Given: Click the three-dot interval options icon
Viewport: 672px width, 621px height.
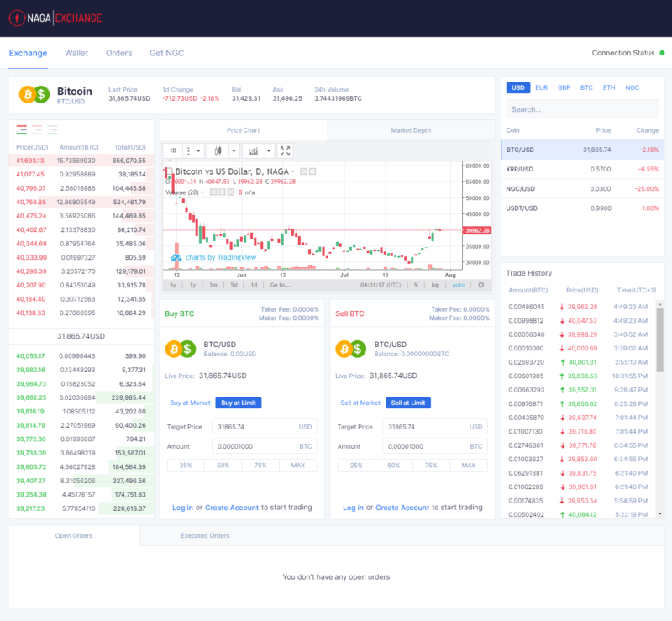Looking at the screenshot, I should click(188, 151).
